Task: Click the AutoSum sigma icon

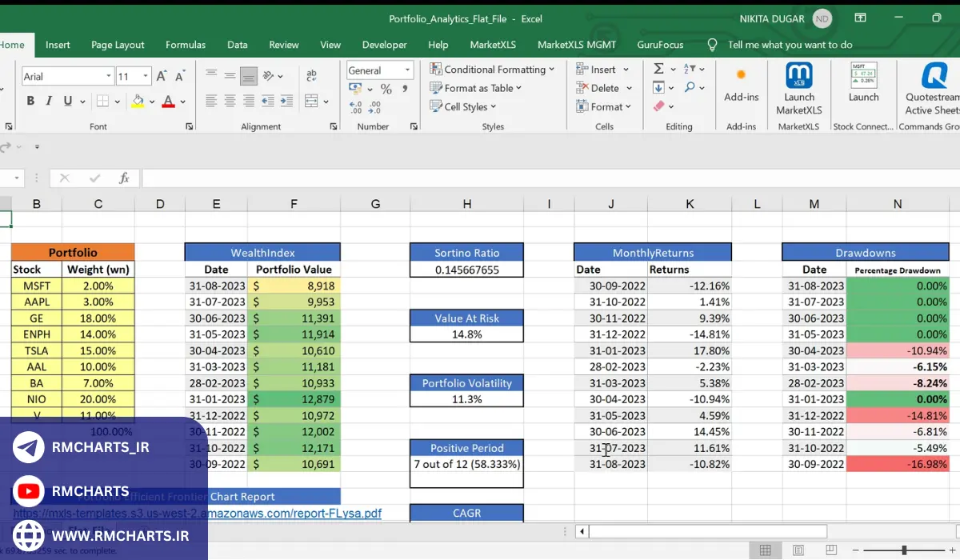Action: coord(659,70)
